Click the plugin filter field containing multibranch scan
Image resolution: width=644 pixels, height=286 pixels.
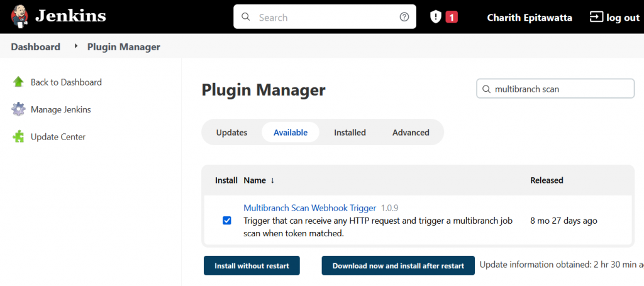pyautogui.click(x=555, y=89)
